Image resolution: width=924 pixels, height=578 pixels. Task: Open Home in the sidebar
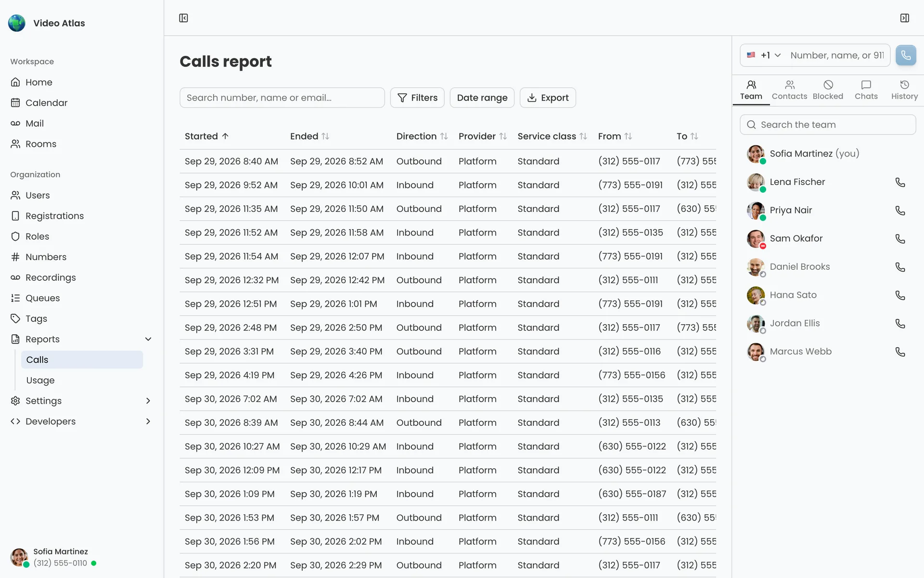tap(81, 82)
